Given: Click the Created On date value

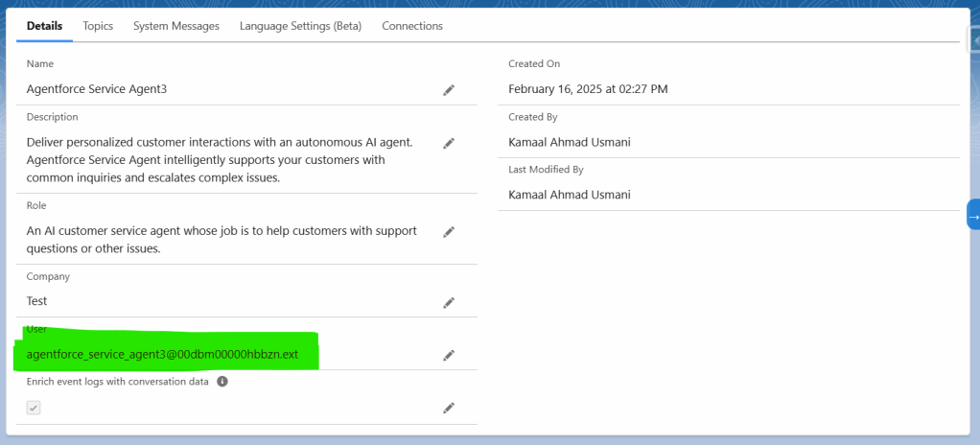Looking at the screenshot, I should [588, 89].
